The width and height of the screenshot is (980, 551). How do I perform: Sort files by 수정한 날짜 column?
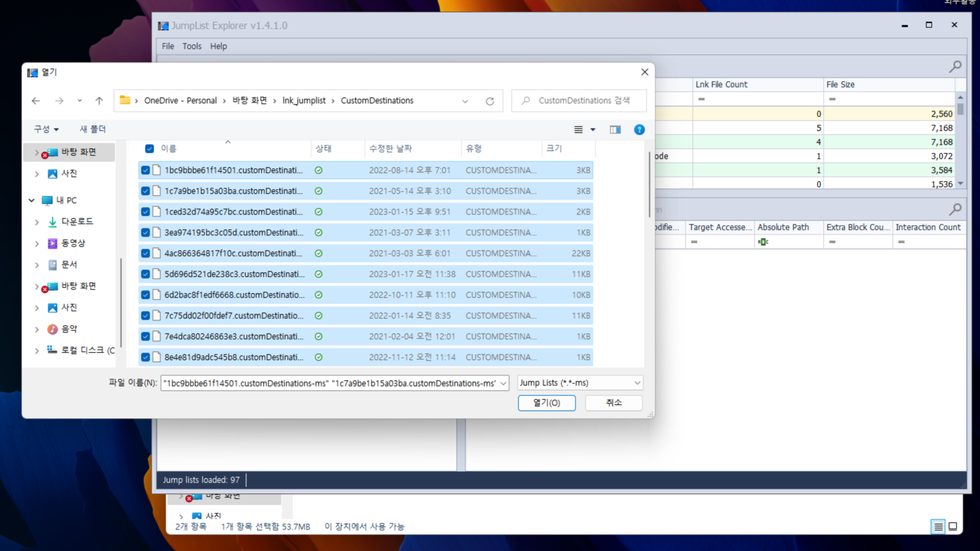413,149
